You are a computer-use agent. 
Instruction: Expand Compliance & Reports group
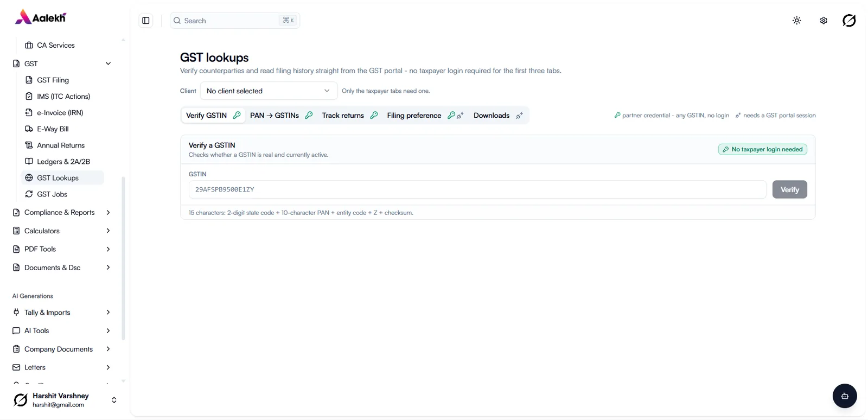[62, 212]
